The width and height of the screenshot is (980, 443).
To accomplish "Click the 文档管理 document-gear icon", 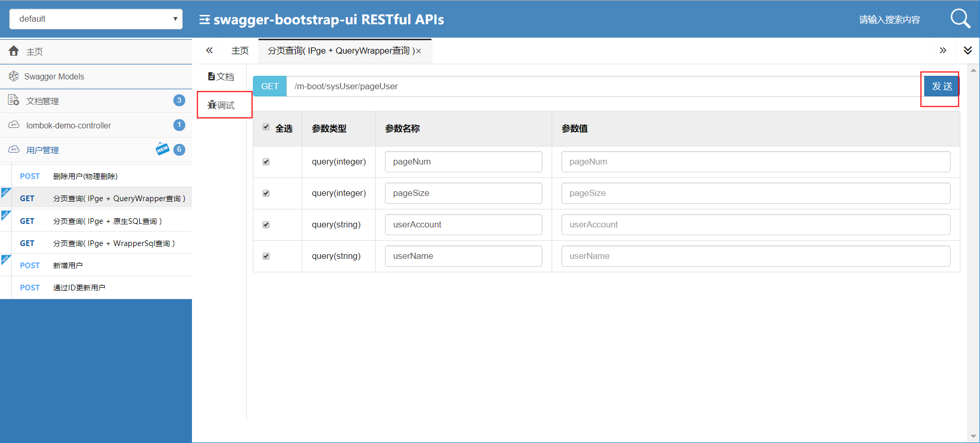I will click(14, 100).
